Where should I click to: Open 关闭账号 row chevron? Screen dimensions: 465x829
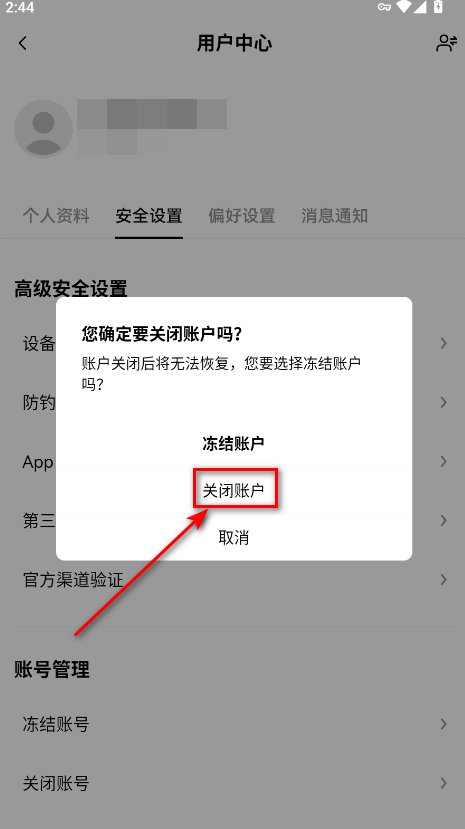tap(444, 783)
